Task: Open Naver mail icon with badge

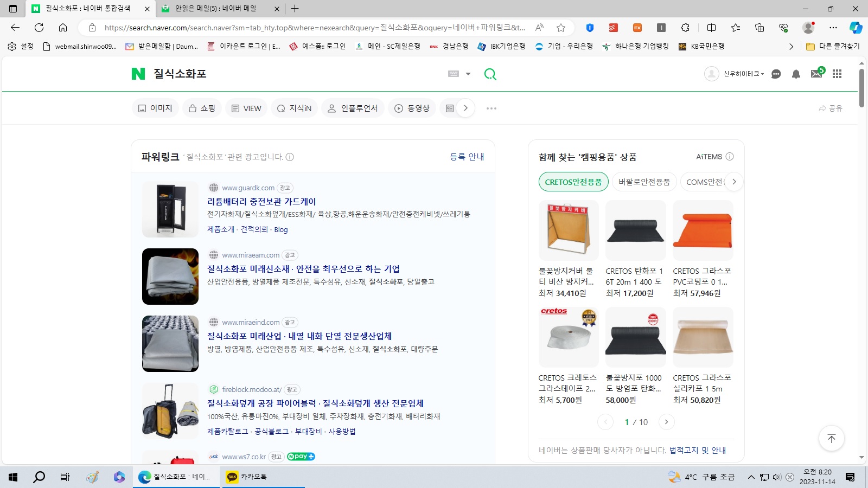Action: tap(817, 73)
